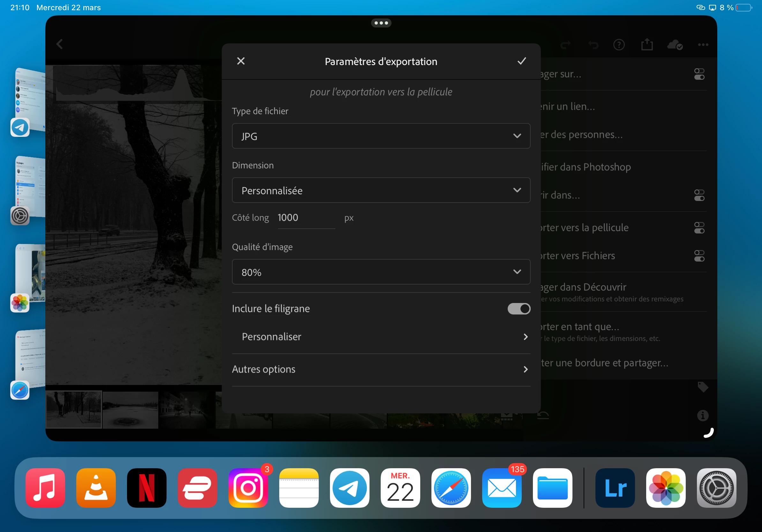
Task: Open Autres options submenu
Action: [381, 369]
